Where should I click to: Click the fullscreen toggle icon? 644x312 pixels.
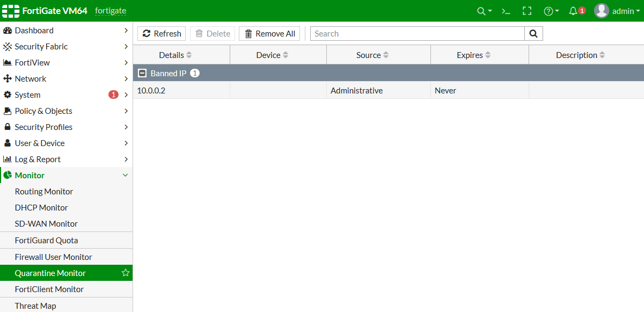pos(527,11)
